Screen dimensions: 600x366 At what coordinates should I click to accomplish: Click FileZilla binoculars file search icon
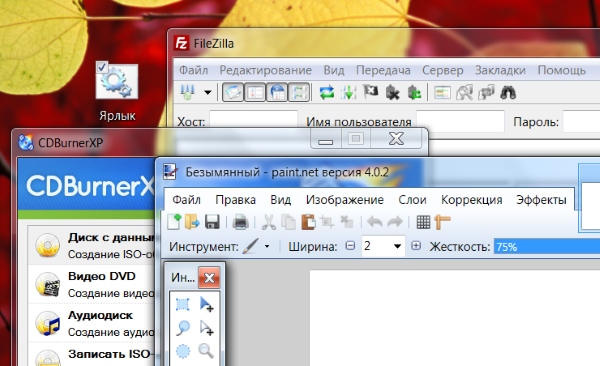[x=508, y=92]
